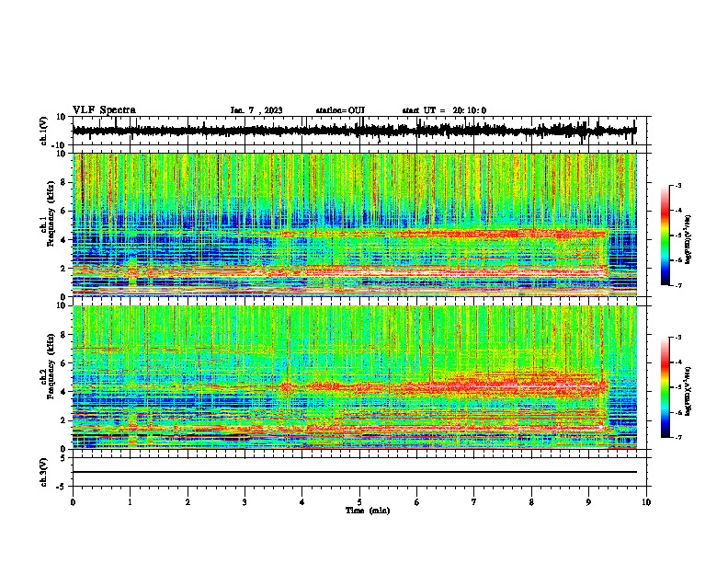
Task: Click the time axis tick label "9"
Action: tap(588, 502)
